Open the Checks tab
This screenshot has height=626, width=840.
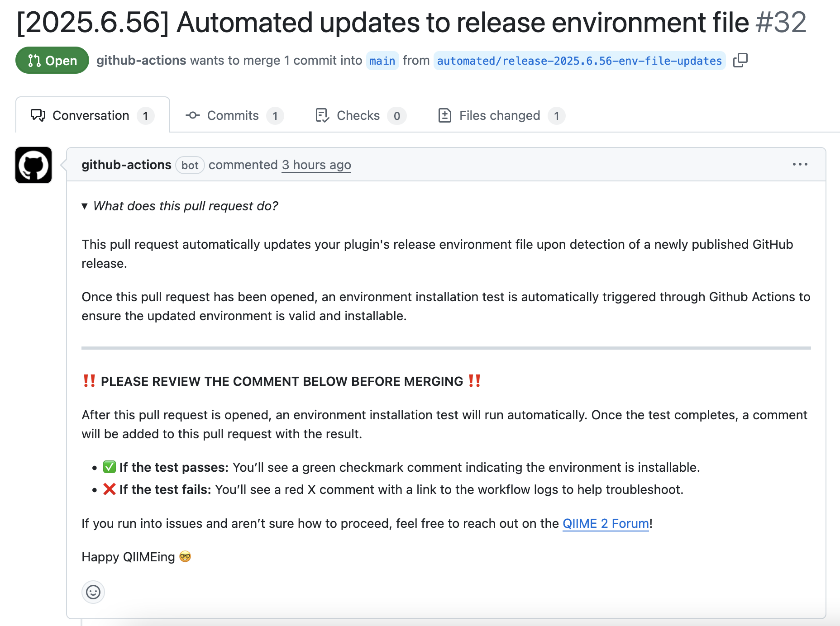(361, 115)
